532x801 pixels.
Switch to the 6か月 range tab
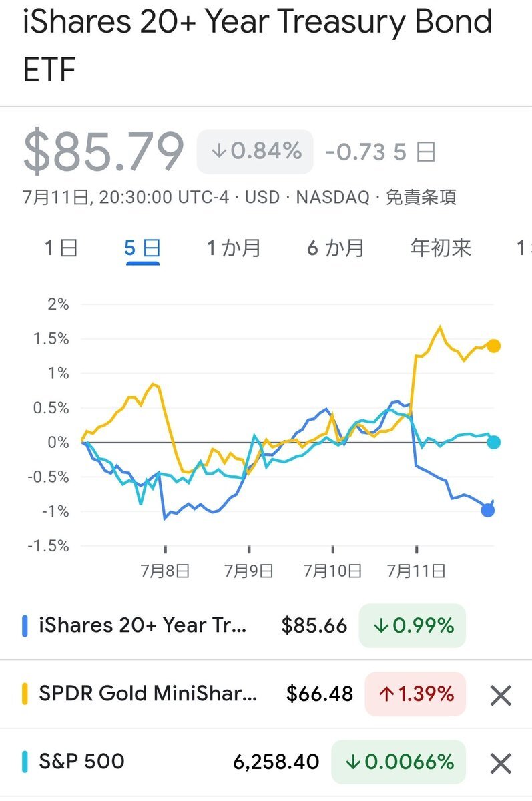(336, 248)
